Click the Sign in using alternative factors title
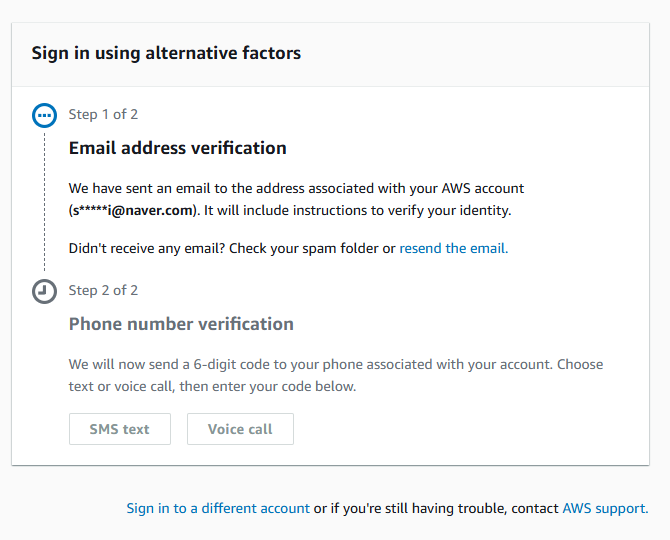The height and width of the screenshot is (540, 670). pos(166,53)
